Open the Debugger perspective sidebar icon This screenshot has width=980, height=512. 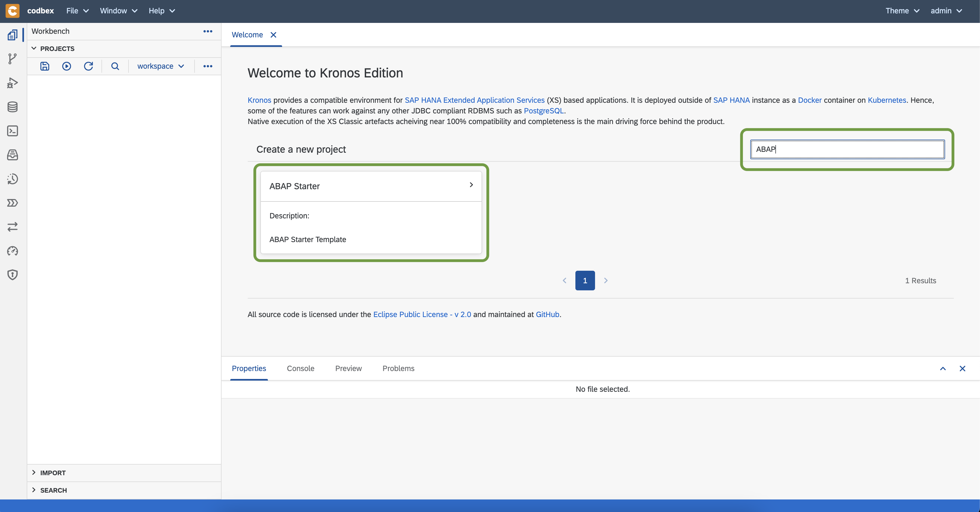coord(13,83)
